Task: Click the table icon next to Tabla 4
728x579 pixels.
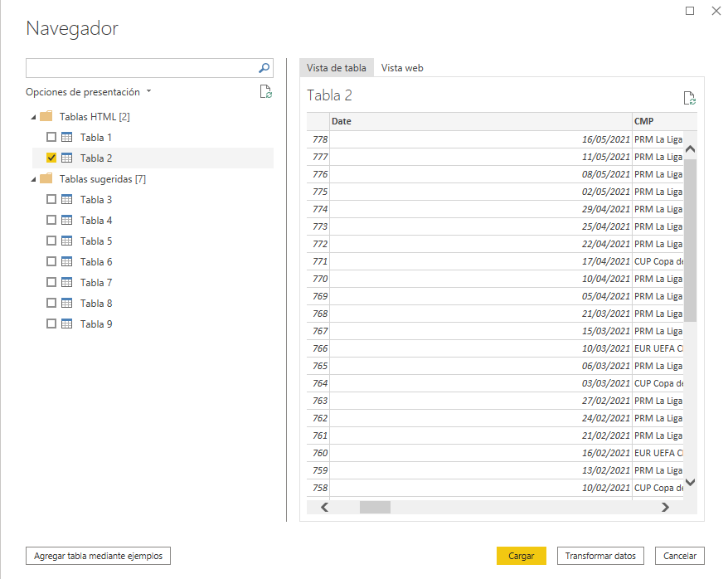Action: coord(67,220)
